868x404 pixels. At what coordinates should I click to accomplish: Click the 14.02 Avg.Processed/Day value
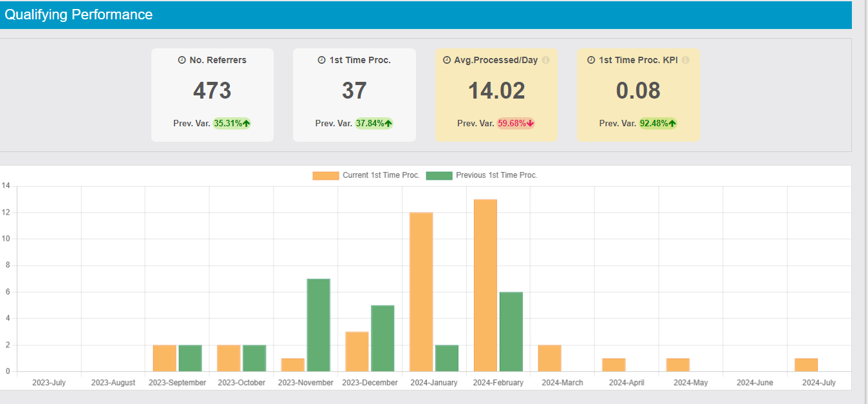pos(496,91)
